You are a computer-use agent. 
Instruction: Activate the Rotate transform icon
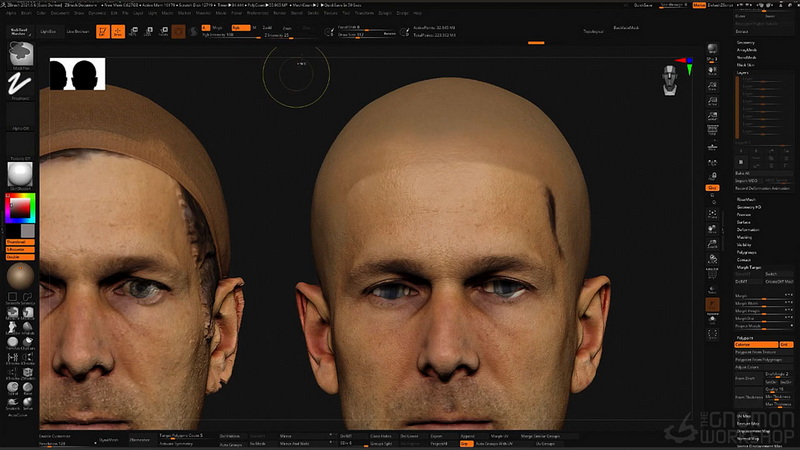coord(163,32)
